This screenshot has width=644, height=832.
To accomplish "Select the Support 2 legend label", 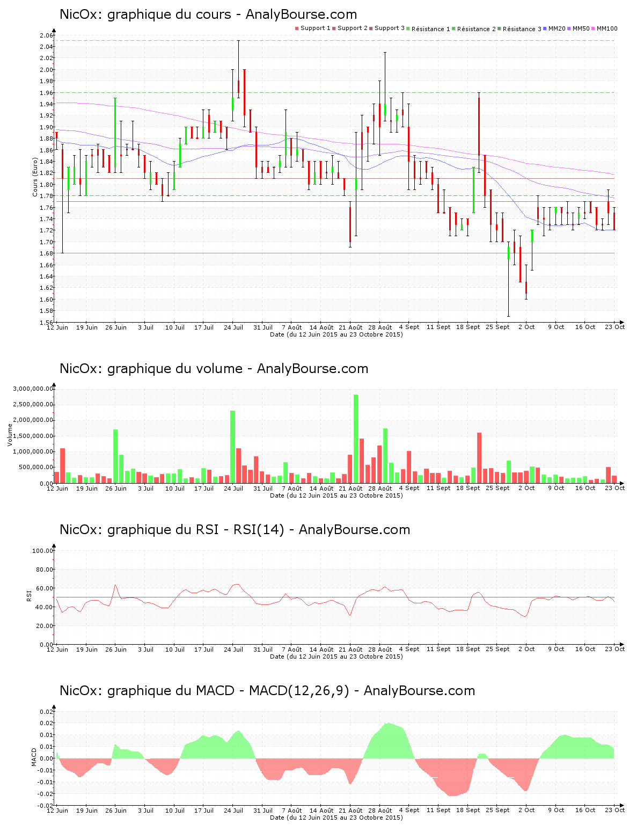I will 353,28.
